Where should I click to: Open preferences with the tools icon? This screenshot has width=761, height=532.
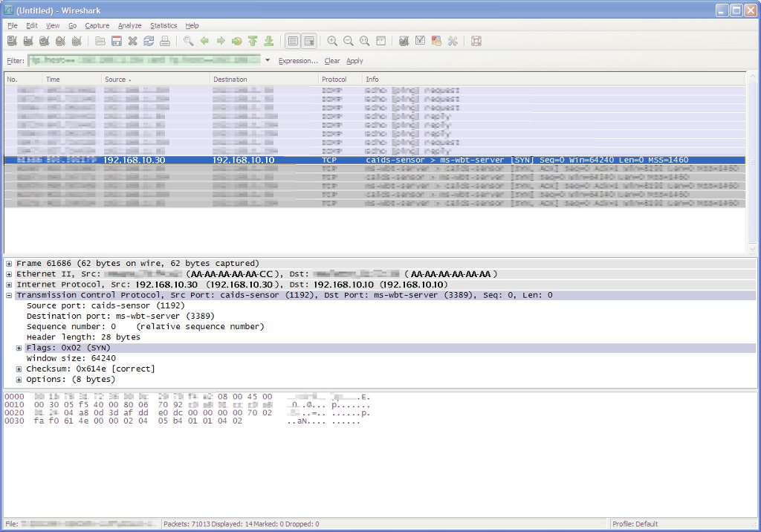(x=453, y=42)
